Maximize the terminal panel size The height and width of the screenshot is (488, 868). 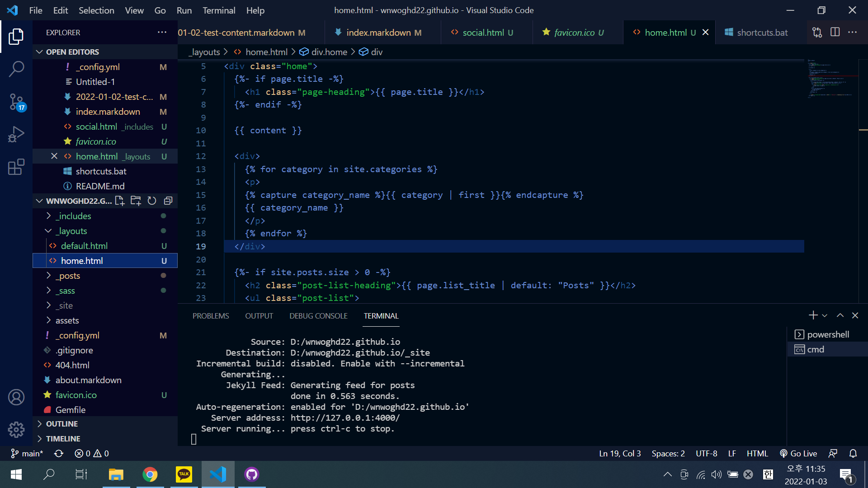click(840, 315)
